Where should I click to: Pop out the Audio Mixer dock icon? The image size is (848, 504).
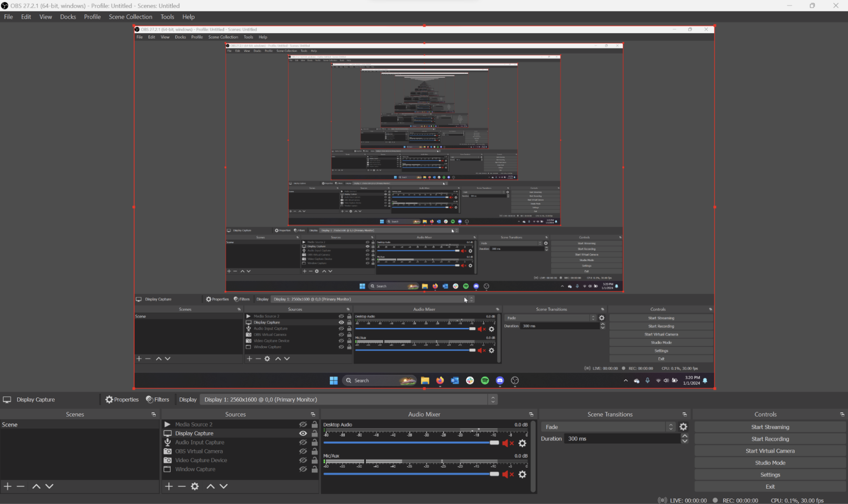(531, 414)
